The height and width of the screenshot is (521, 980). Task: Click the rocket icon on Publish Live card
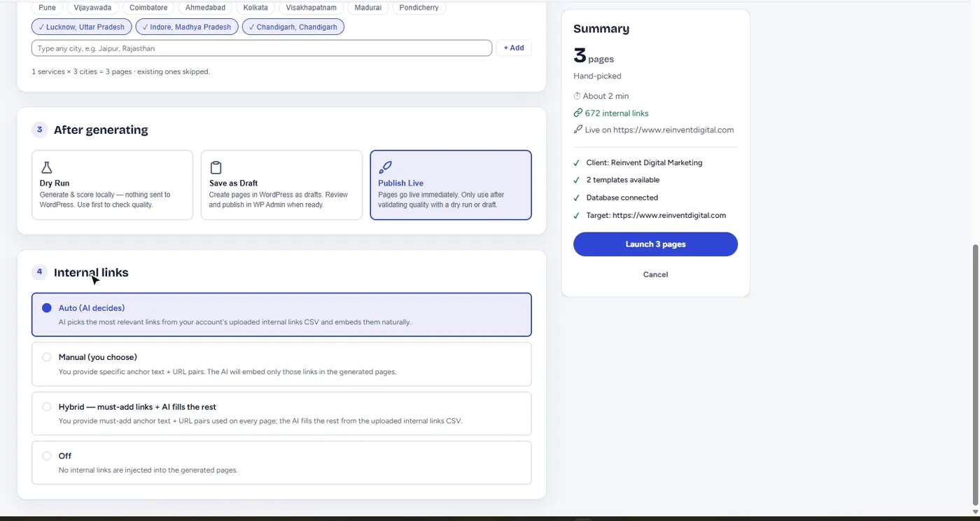(x=385, y=167)
